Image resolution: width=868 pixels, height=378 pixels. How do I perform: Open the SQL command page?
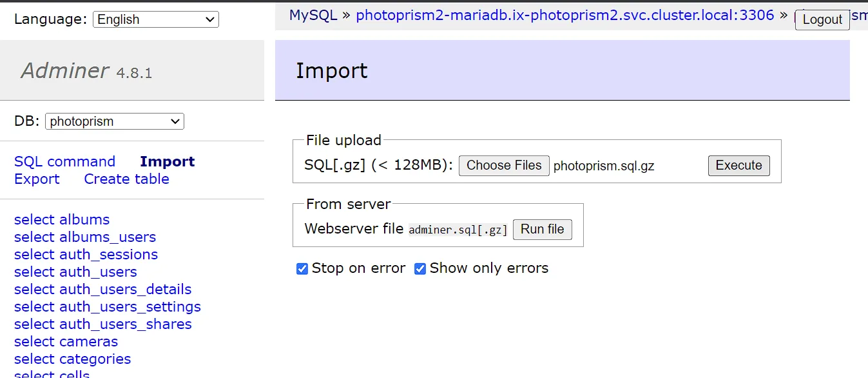64,161
